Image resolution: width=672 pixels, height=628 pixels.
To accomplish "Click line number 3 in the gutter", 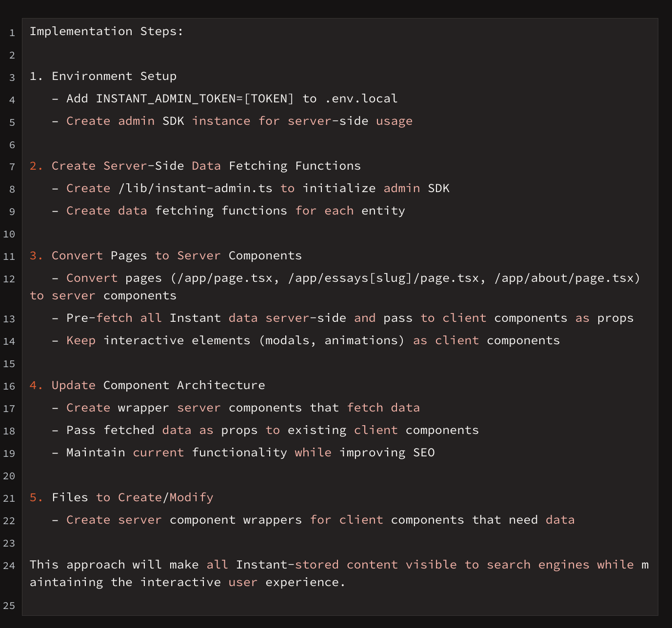I will pos(12,78).
